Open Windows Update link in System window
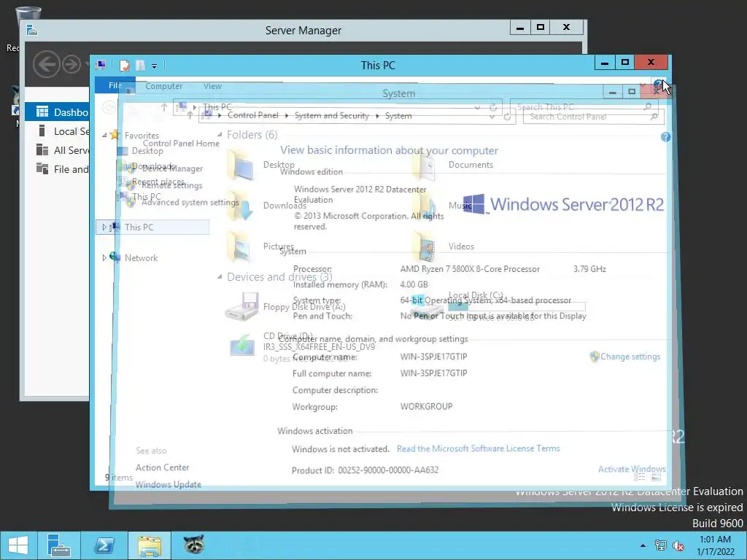Viewport: 747px width, 560px height. [x=169, y=484]
